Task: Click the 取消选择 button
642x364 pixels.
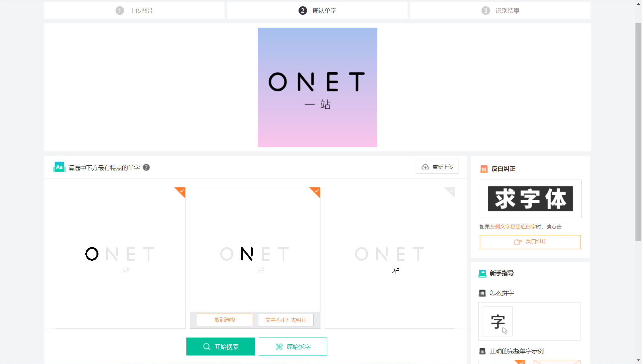Action: (225, 320)
